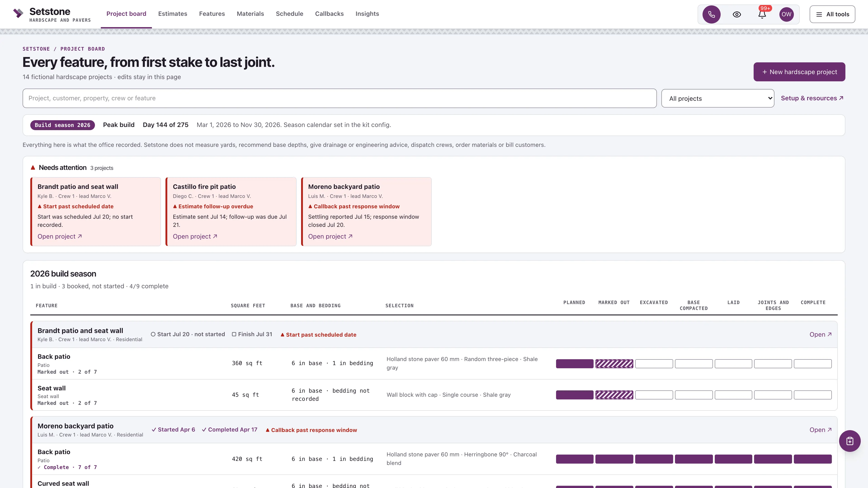Click Completed Apr 17 status label
Image resolution: width=868 pixels, height=488 pixels.
point(229,430)
